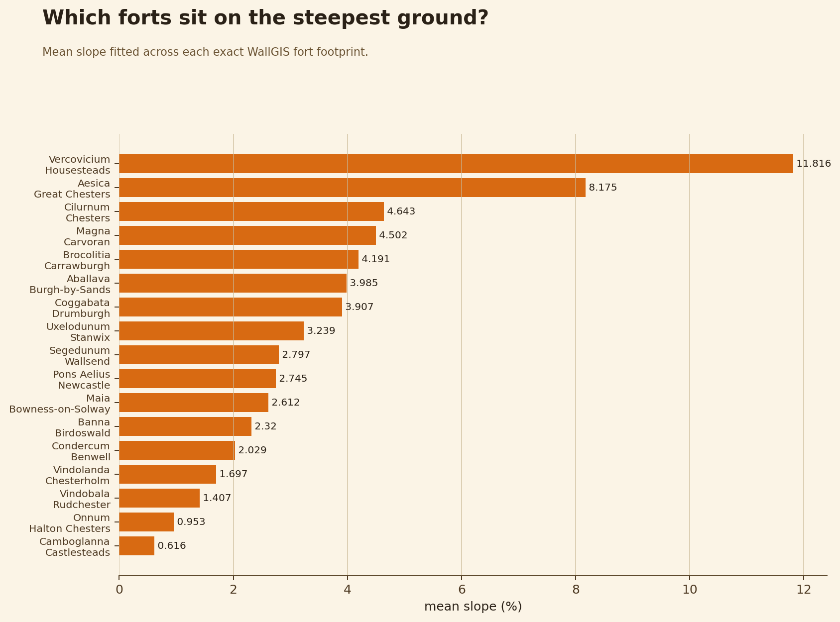
Task: Click the Segedunum Wallsend axis label
Action: 80,356
